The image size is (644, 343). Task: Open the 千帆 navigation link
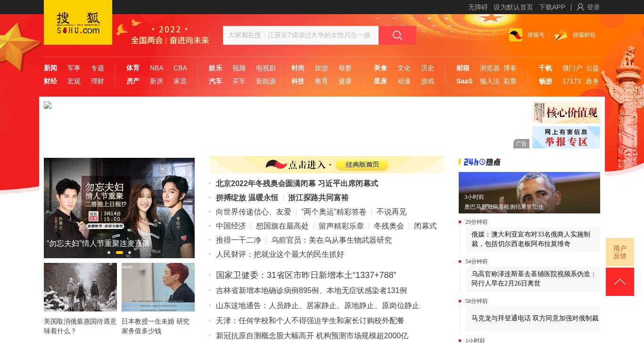click(545, 68)
